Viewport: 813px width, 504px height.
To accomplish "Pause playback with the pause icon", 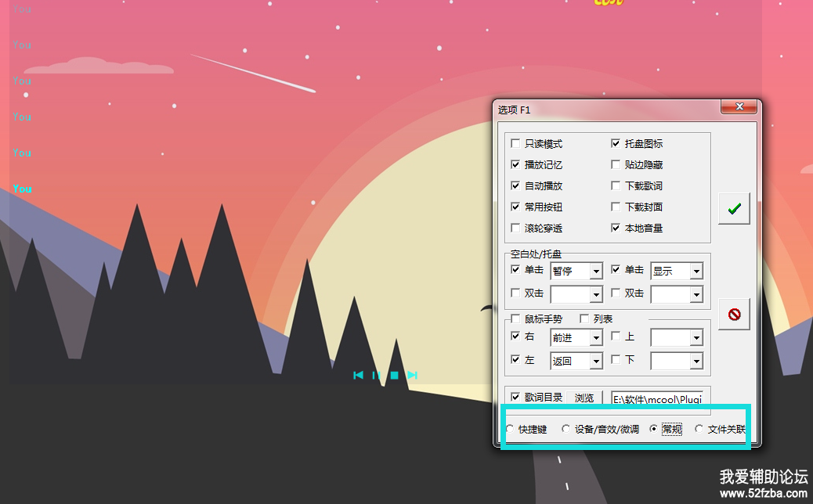I will point(376,376).
